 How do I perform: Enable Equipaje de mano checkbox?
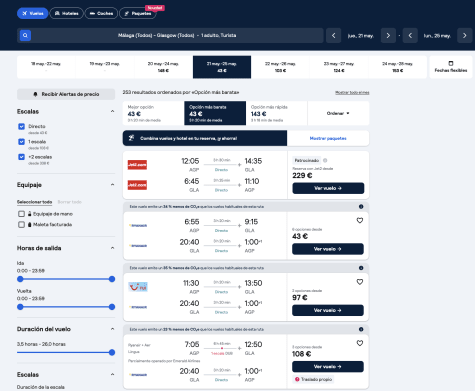[x=21, y=214]
